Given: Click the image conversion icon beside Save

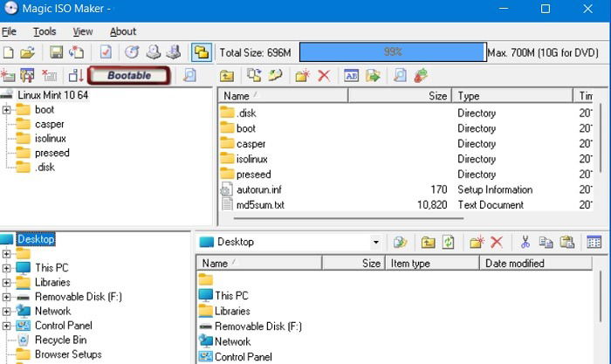Looking at the screenshot, I should point(77,52).
